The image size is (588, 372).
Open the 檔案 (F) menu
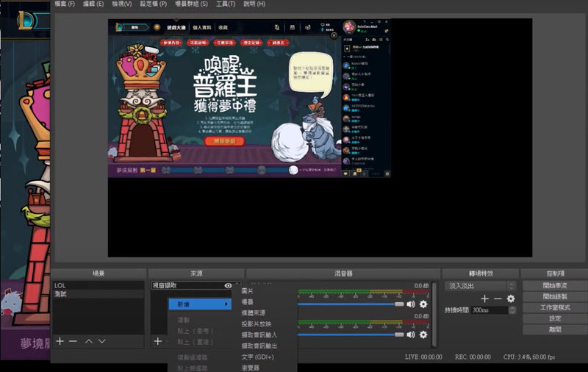pyautogui.click(x=65, y=4)
